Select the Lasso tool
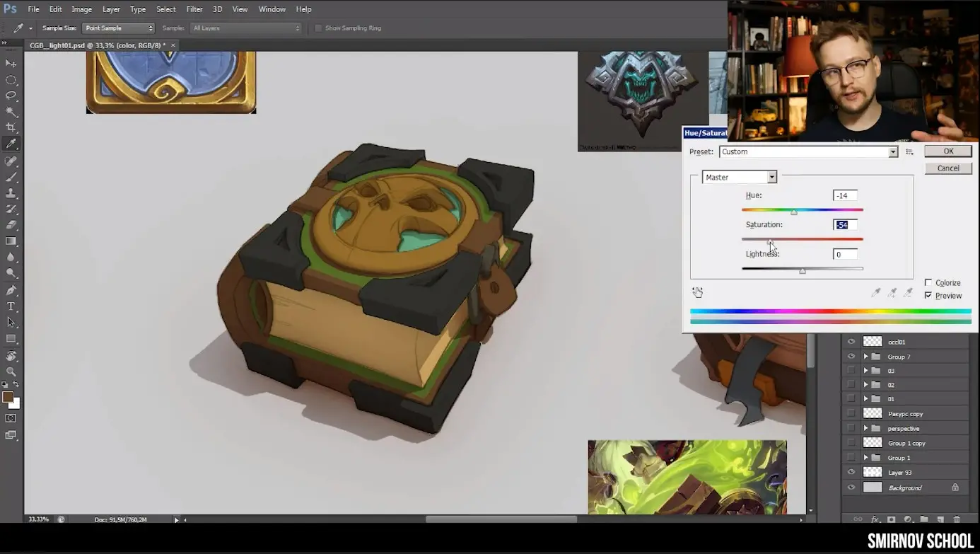Image resolution: width=980 pixels, height=554 pixels. (x=11, y=96)
